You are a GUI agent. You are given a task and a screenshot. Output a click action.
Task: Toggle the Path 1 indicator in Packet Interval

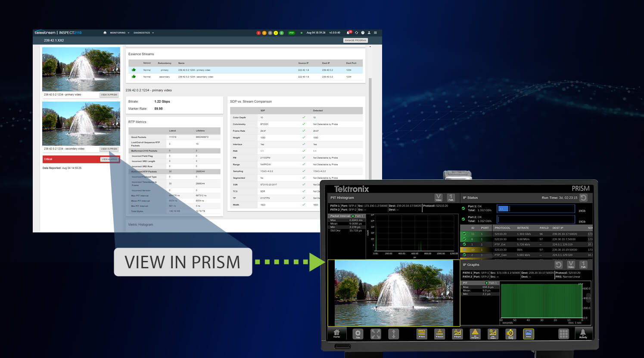pos(353,216)
